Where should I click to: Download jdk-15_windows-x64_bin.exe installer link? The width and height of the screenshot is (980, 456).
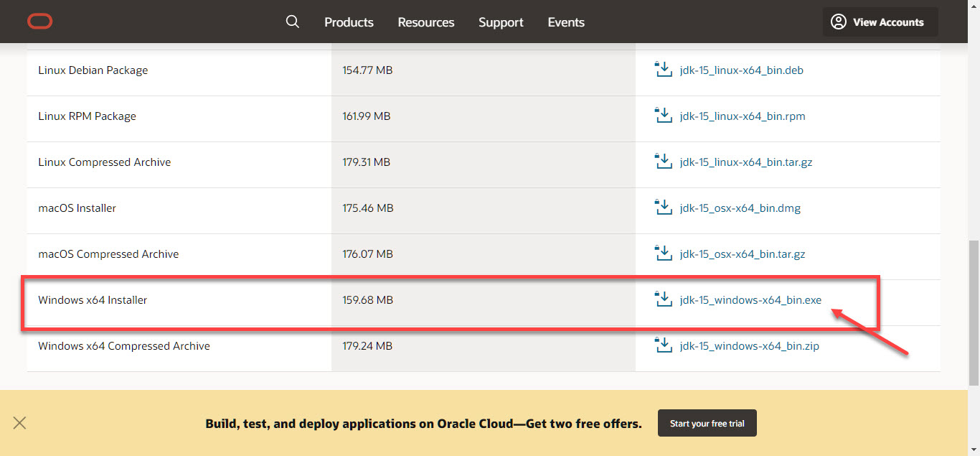point(750,300)
